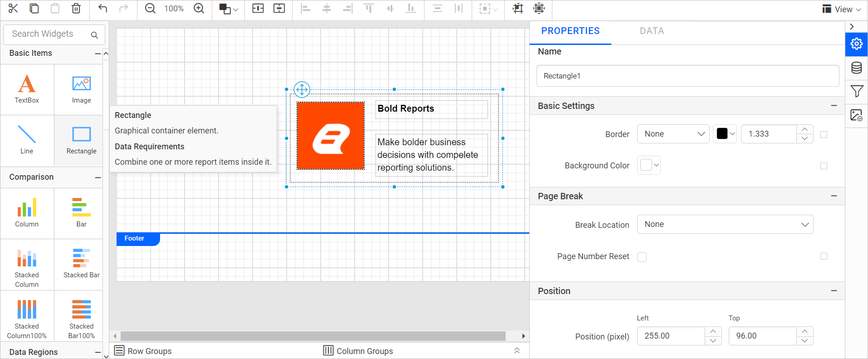868x359 pixels.
Task: Open the View menu dropdown
Action: (x=842, y=9)
